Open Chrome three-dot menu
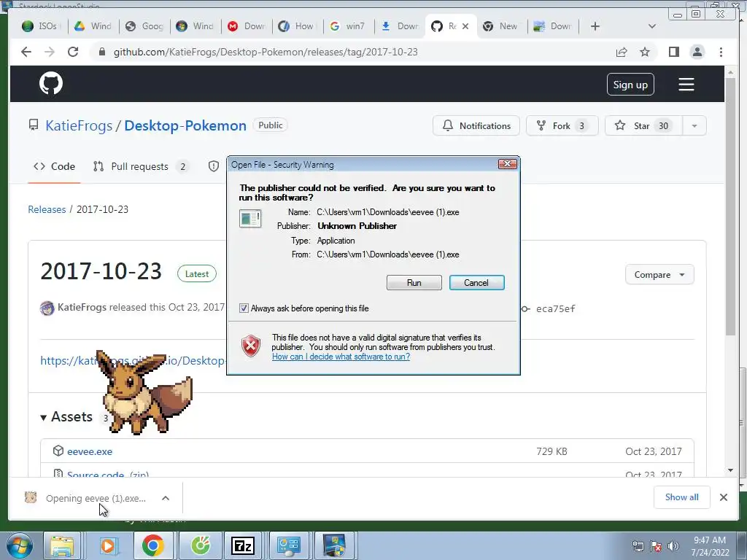This screenshot has height=560, width=747. [721, 52]
